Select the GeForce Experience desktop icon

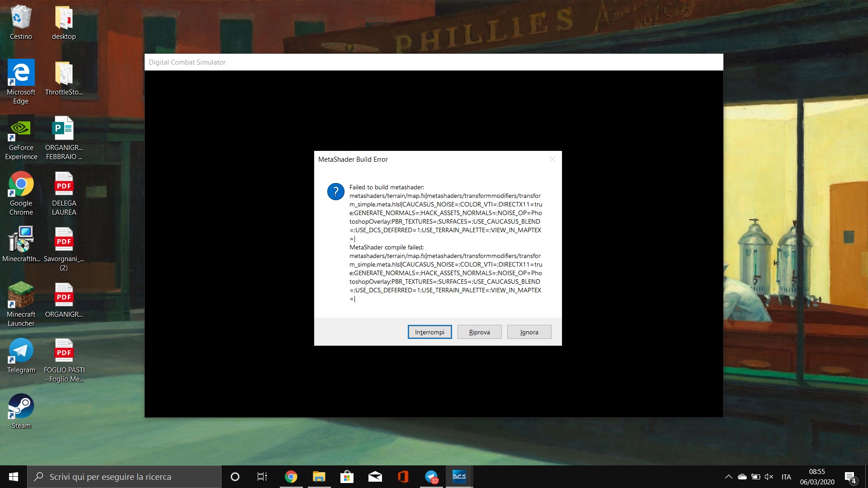click(x=21, y=138)
